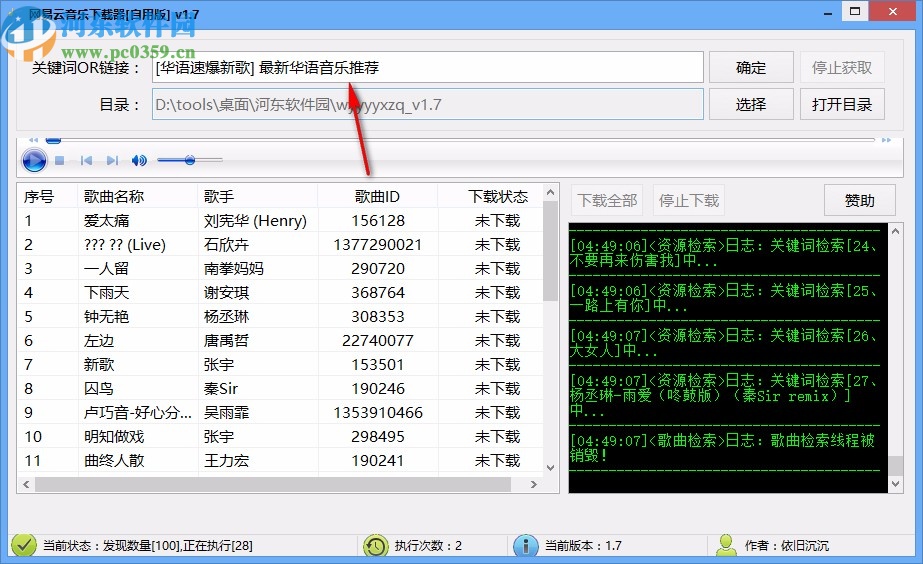
Task: Select the row with artist 吴雨霏
Action: click(x=280, y=413)
